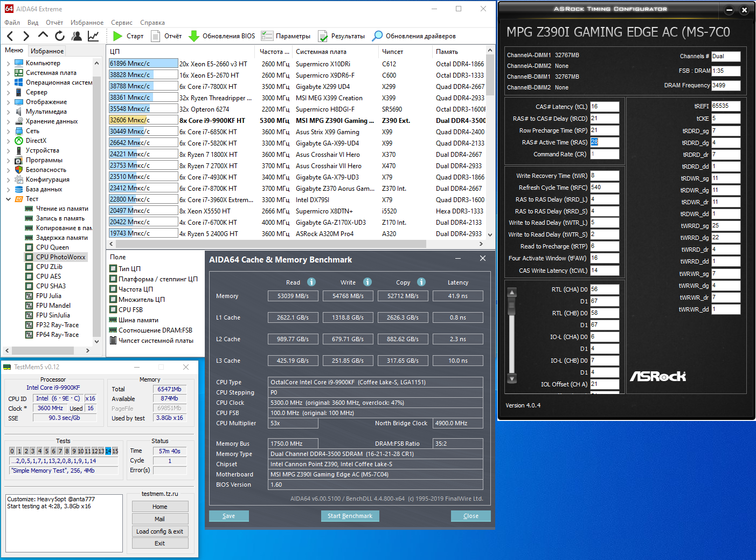Open the Вид menu
This screenshot has height=560, width=756.
pos(33,23)
